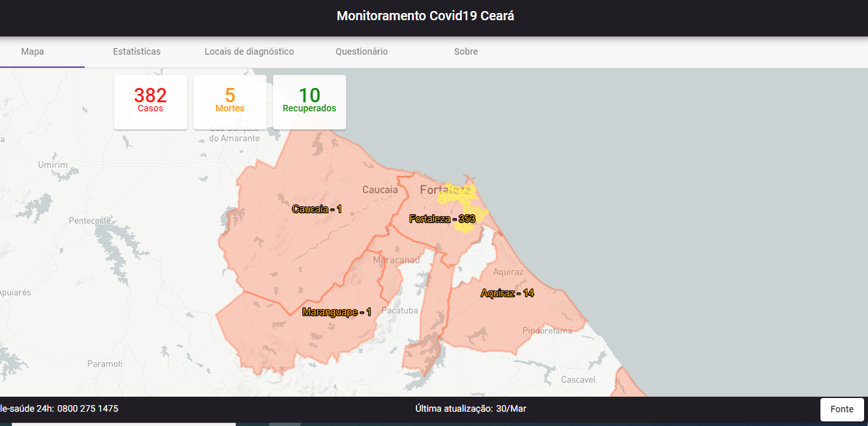Go to Locais de diagnóstico tab

click(249, 51)
